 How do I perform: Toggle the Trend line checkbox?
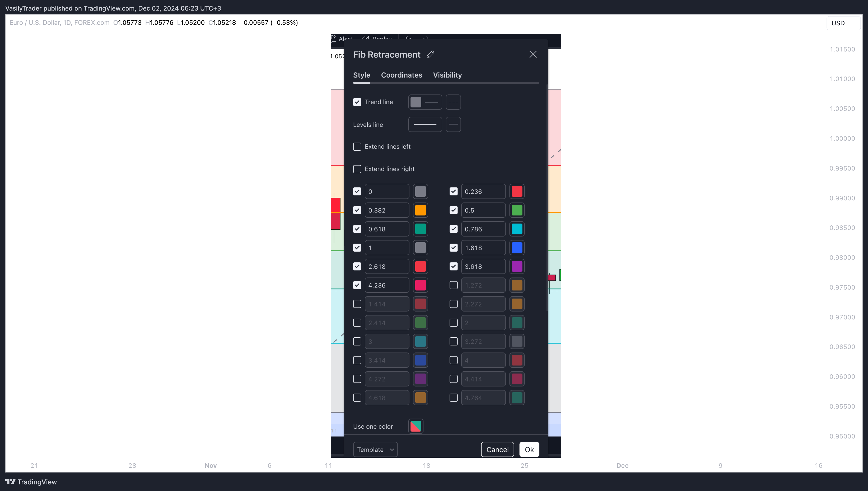[357, 102]
